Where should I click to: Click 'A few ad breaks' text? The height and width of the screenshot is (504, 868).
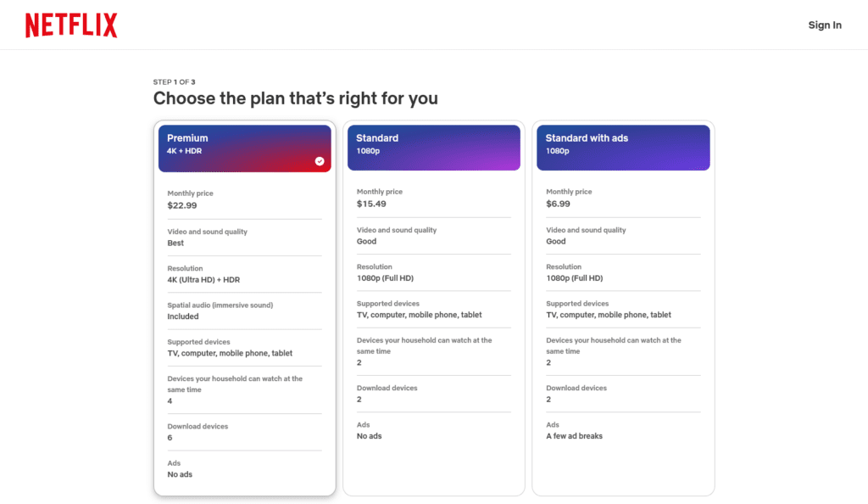[x=575, y=436]
